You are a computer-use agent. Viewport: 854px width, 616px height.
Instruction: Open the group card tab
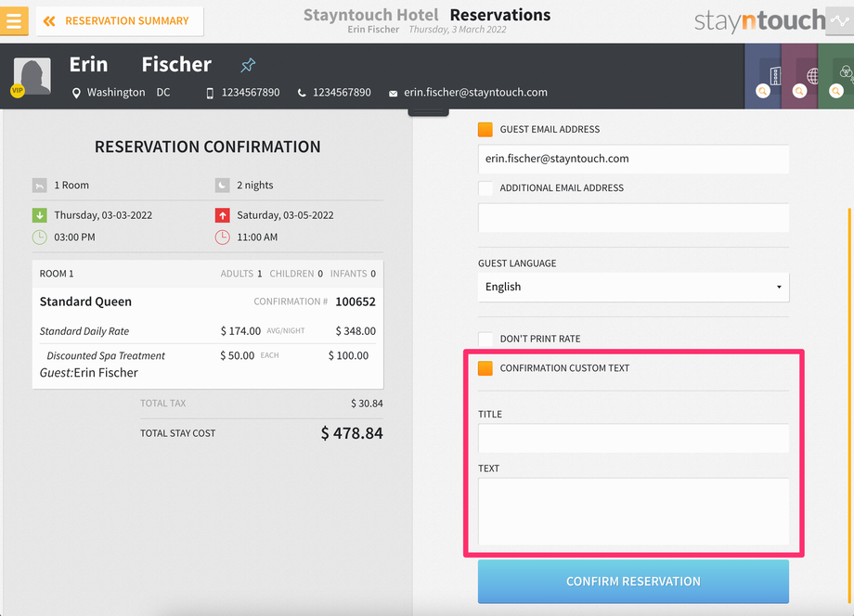[835, 76]
